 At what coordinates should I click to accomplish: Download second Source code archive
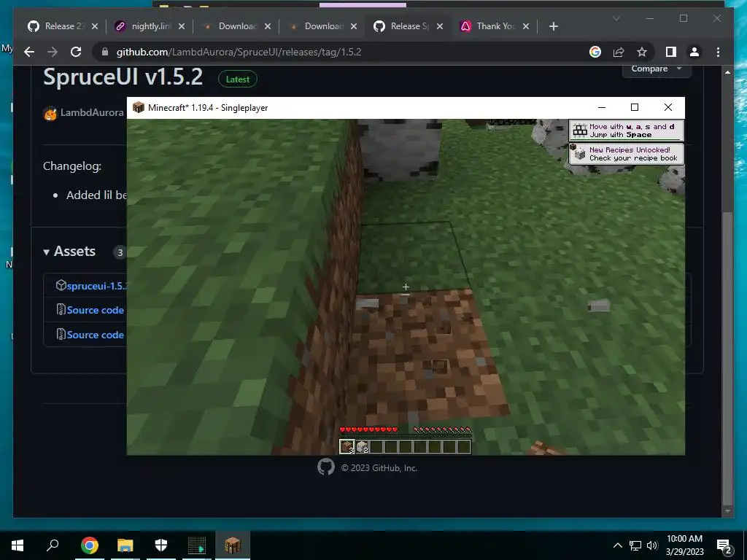click(96, 335)
